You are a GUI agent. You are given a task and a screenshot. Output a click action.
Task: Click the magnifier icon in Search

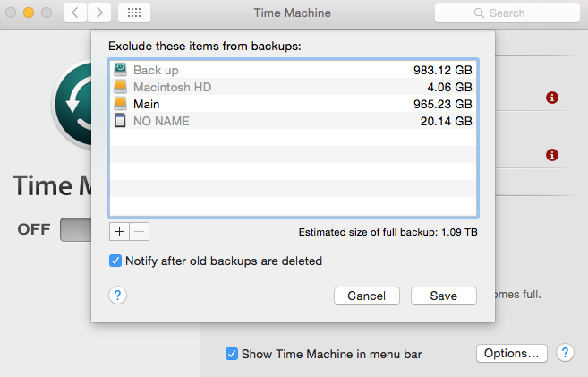[x=479, y=13]
